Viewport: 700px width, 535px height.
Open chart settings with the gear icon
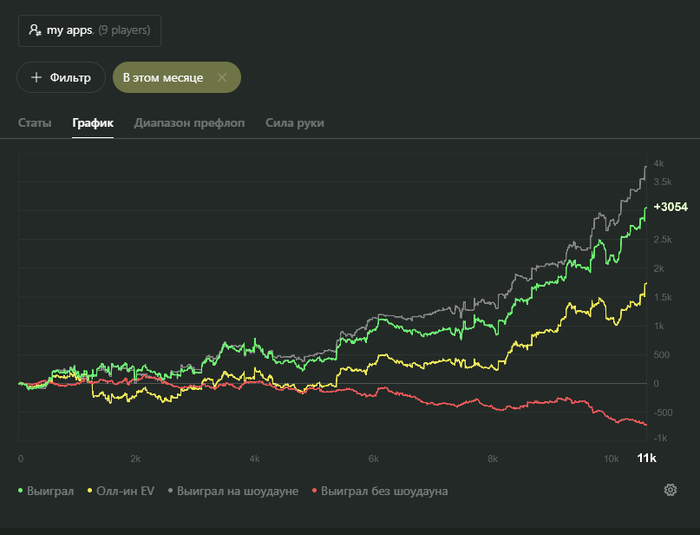click(670, 490)
